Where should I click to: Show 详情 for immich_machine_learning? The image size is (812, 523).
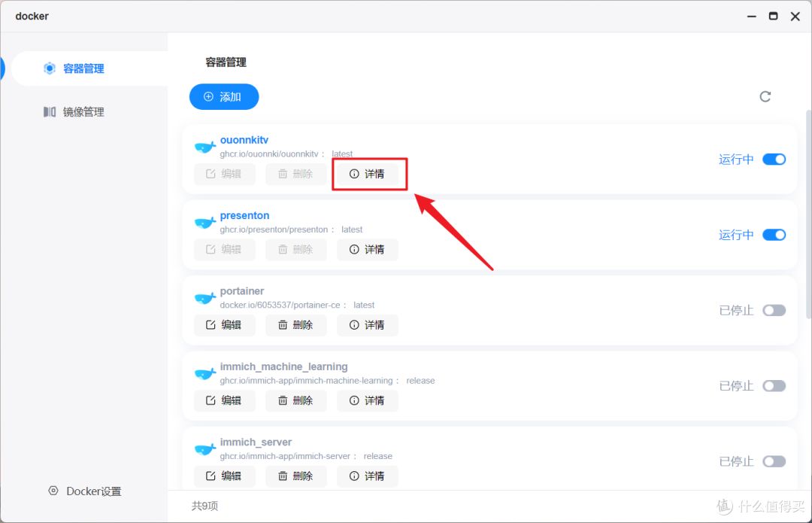coord(367,400)
